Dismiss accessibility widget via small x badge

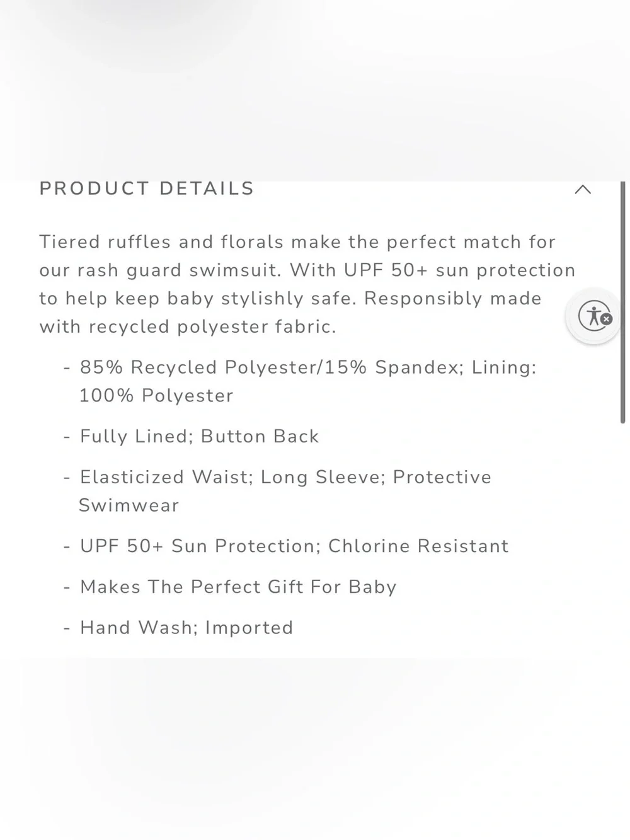(x=606, y=319)
